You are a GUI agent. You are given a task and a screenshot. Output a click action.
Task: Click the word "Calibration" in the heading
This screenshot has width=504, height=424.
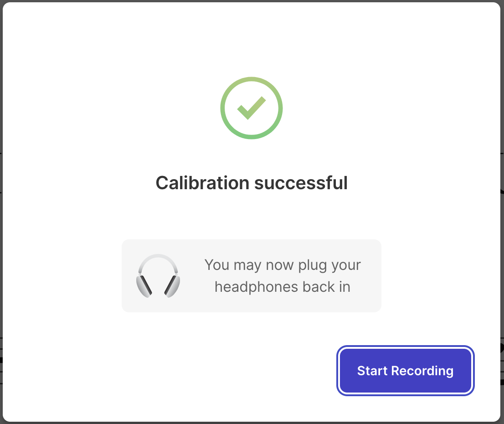[202, 183]
